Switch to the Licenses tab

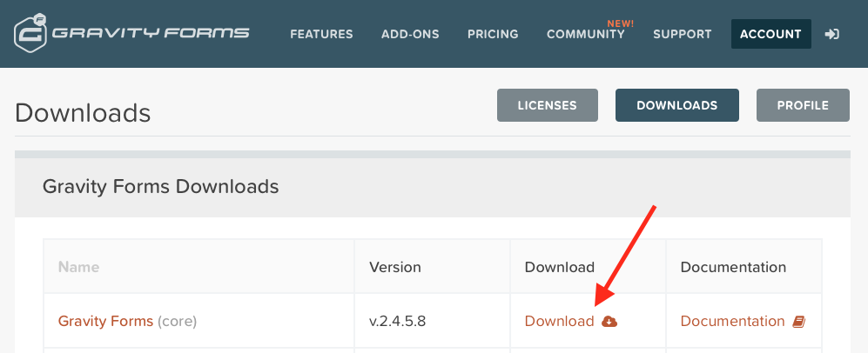click(x=547, y=105)
